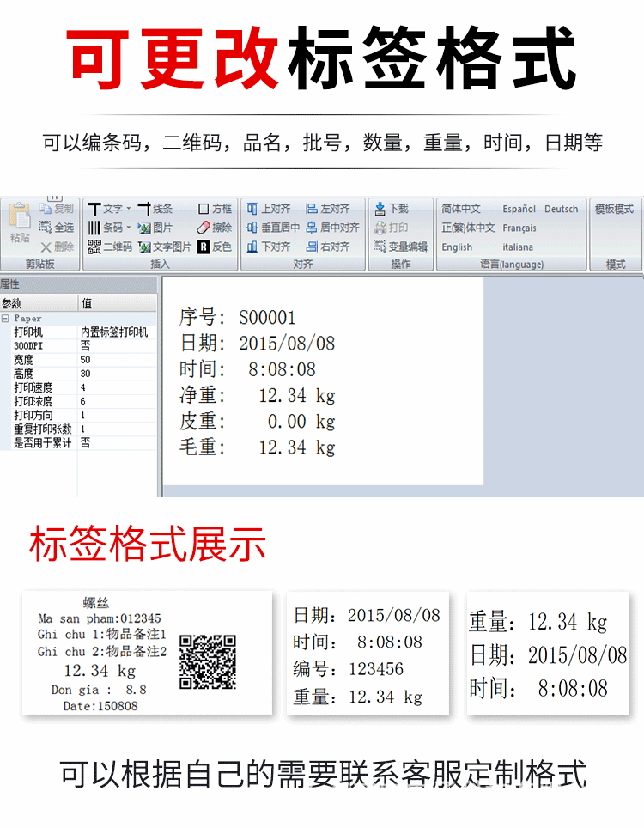Select the 时间: 8:08:08 canvas line
Image resolution: width=644 pixels, height=828 pixels.
click(247, 369)
